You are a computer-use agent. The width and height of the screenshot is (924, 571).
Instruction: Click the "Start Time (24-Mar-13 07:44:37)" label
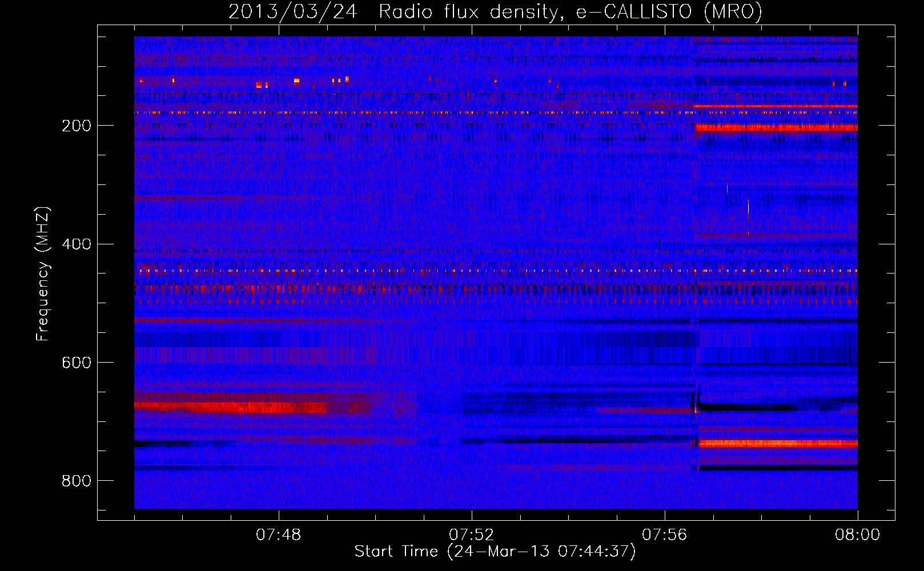click(x=495, y=551)
